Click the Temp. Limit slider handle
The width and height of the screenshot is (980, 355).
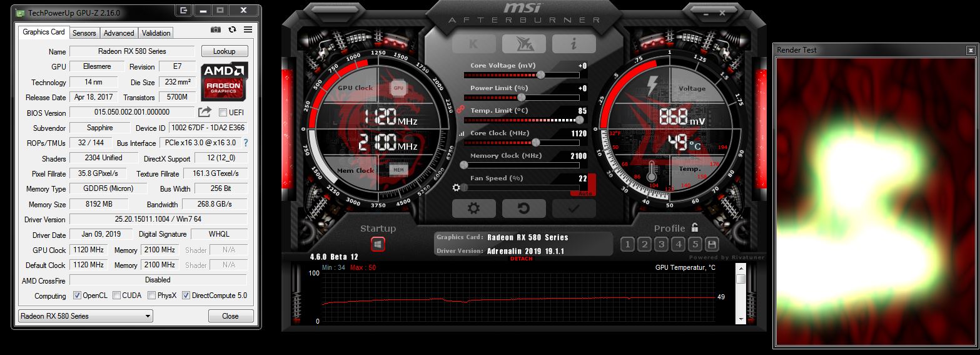pyautogui.click(x=580, y=120)
